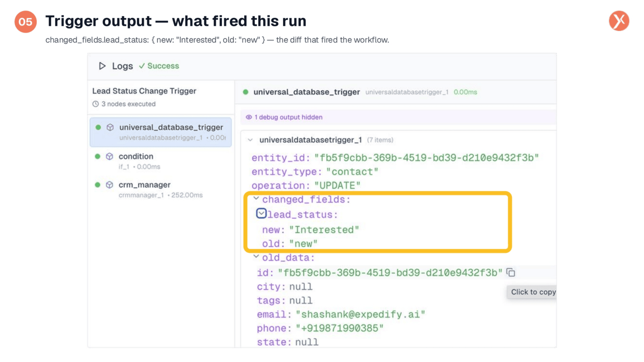Click the city null value
This screenshot has width=644, height=362.
tap(301, 287)
